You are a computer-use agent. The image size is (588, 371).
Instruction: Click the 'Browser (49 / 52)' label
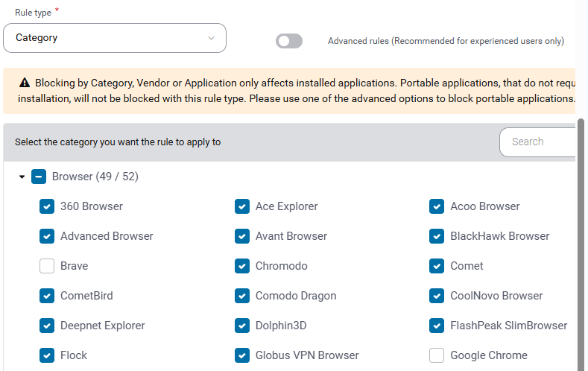95,177
